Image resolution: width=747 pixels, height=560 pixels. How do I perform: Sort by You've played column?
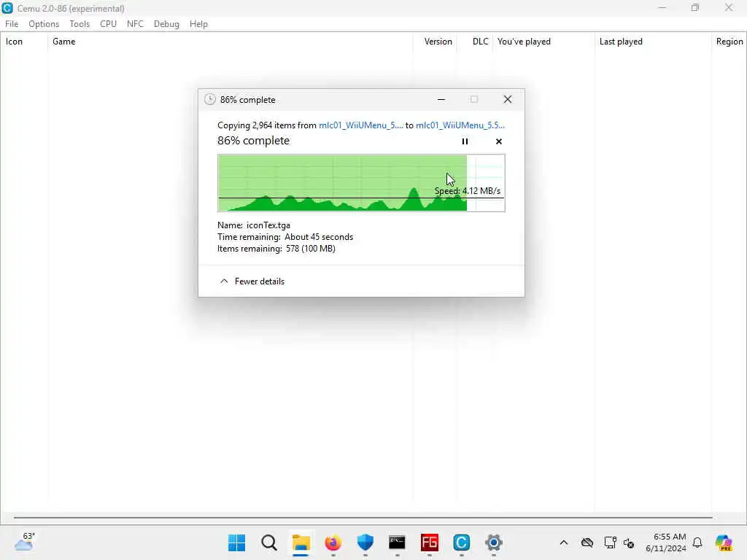click(543, 42)
